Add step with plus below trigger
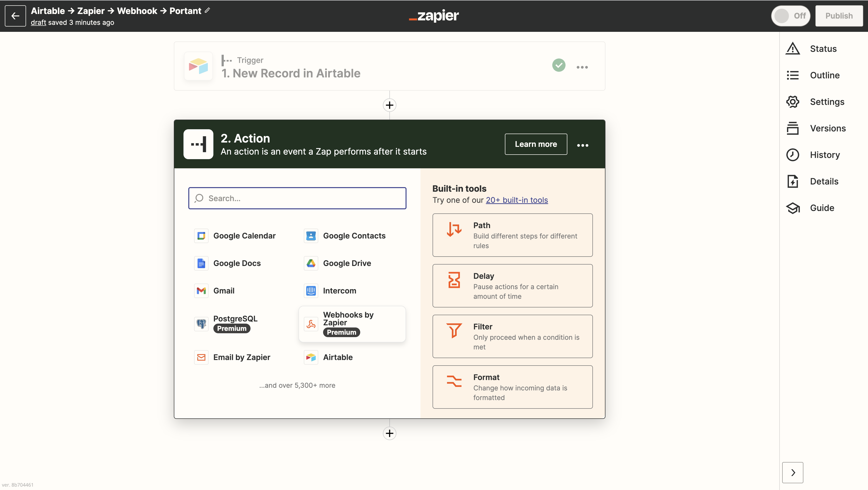 coord(390,105)
